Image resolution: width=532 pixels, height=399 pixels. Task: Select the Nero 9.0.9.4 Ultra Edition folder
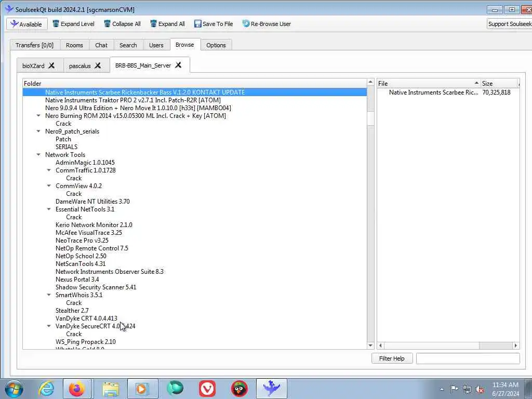(138, 108)
